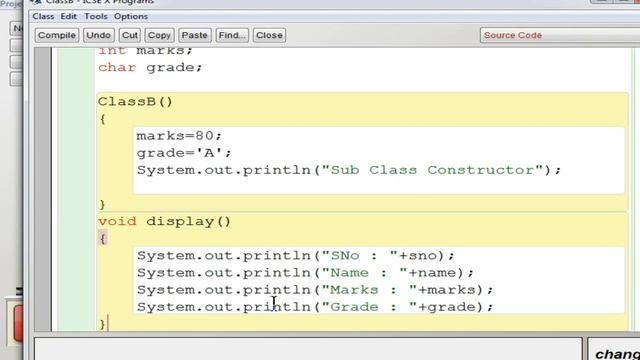This screenshot has width=640, height=360.
Task: Click the Find... button
Action: [x=232, y=35]
